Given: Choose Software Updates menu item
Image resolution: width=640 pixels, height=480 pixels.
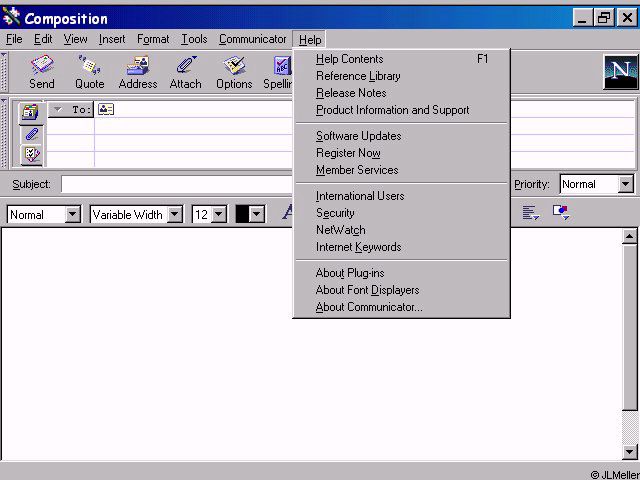Looking at the screenshot, I should 402,136.
